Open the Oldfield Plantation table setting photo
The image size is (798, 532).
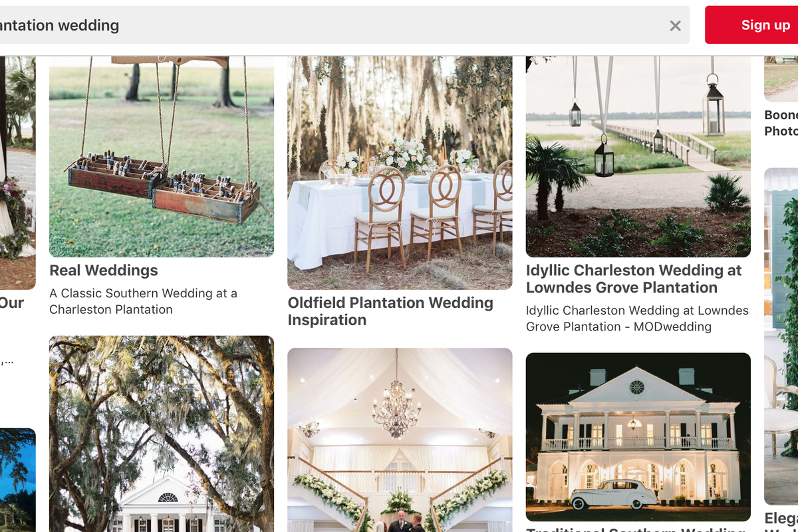[x=400, y=173]
